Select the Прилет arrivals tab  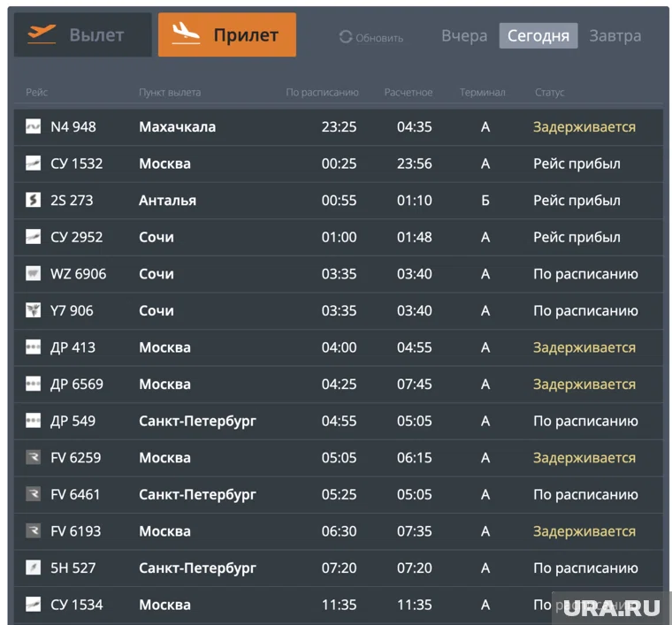tap(227, 35)
